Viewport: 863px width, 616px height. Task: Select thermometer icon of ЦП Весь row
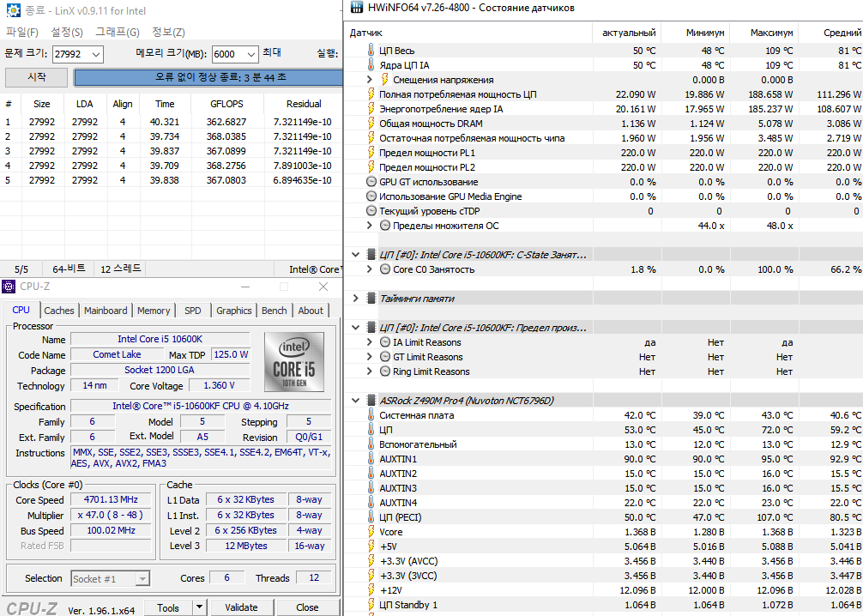click(371, 51)
